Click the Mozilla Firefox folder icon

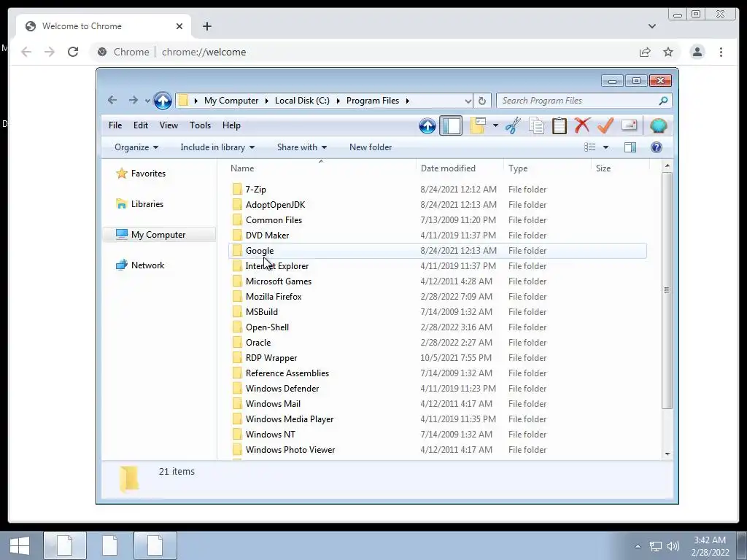(237, 296)
